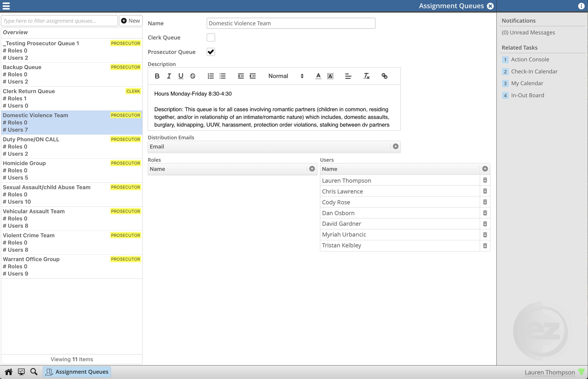Edit the queue Name field
The width and height of the screenshot is (588, 379).
pyautogui.click(x=291, y=23)
